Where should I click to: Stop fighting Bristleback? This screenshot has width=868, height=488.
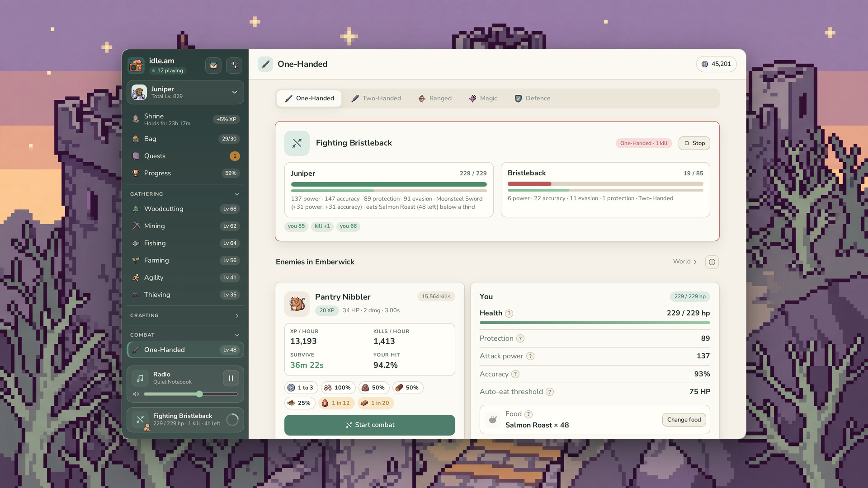point(694,143)
